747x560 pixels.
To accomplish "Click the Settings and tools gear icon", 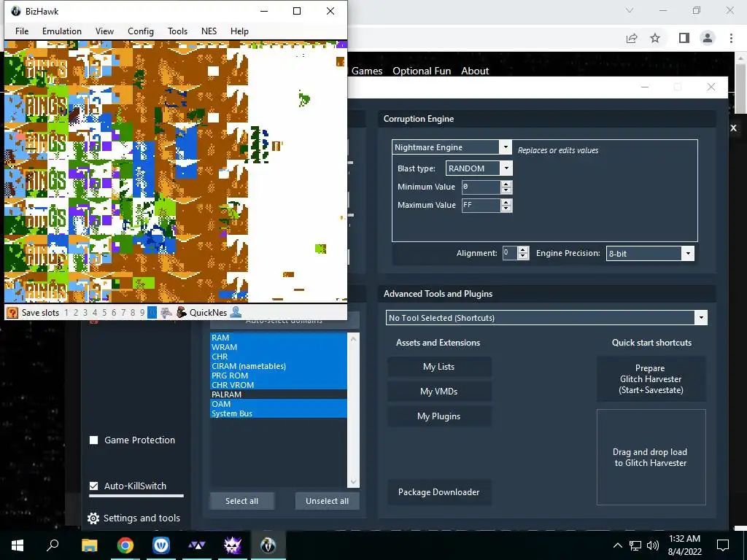I will (93, 518).
